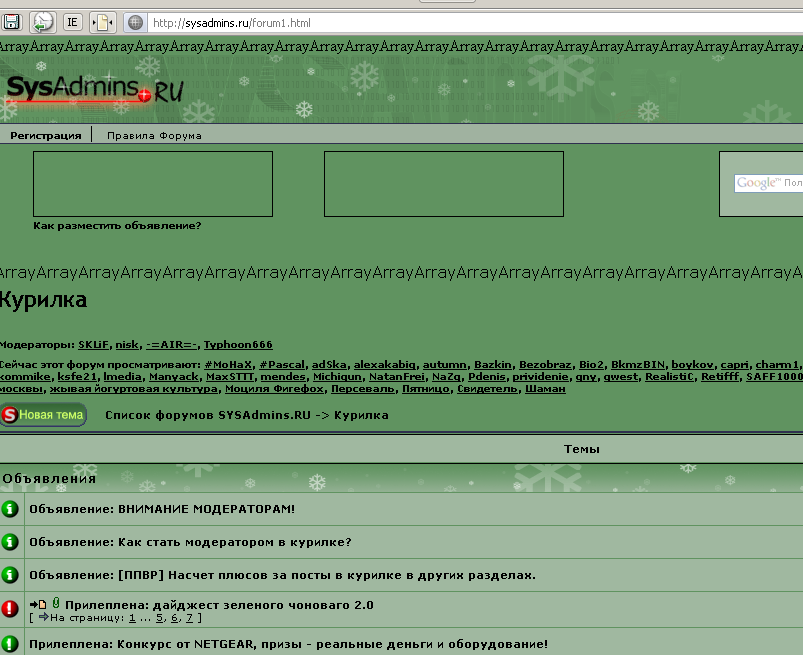
Task: Open Правила Форума menu item
Action: pyautogui.click(x=154, y=136)
